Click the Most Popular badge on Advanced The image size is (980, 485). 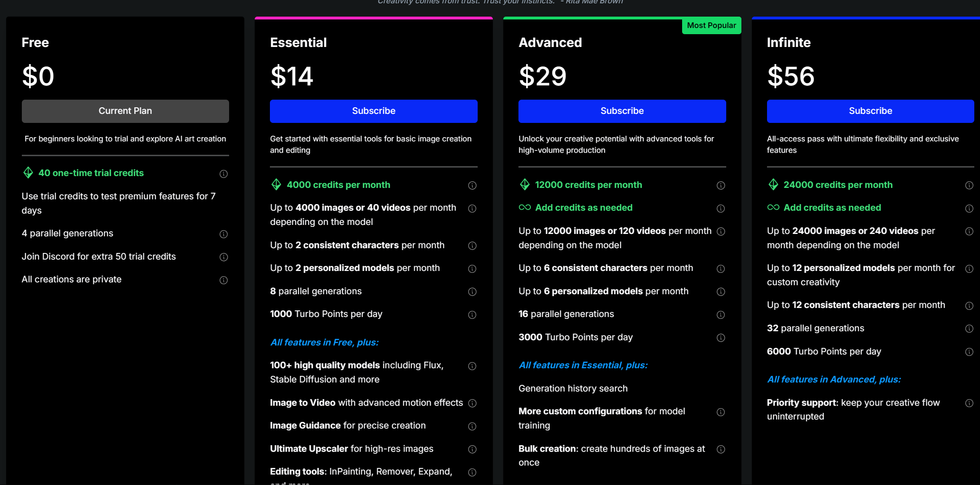[x=712, y=26]
